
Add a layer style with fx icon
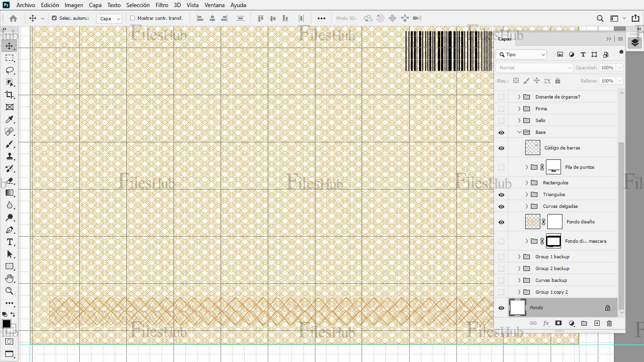pos(546,323)
